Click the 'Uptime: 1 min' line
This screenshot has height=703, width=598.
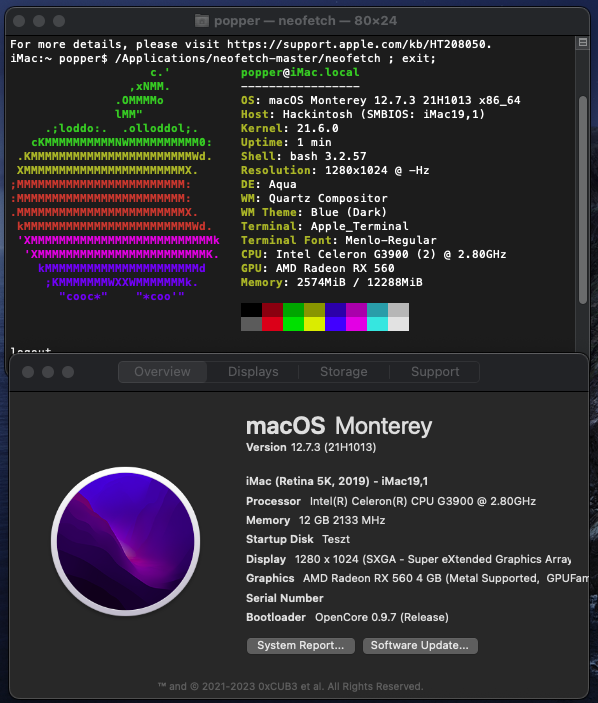click(286, 142)
